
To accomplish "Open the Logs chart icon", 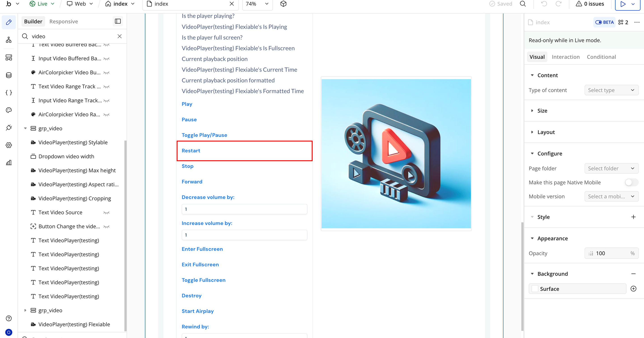I will pos(9,163).
